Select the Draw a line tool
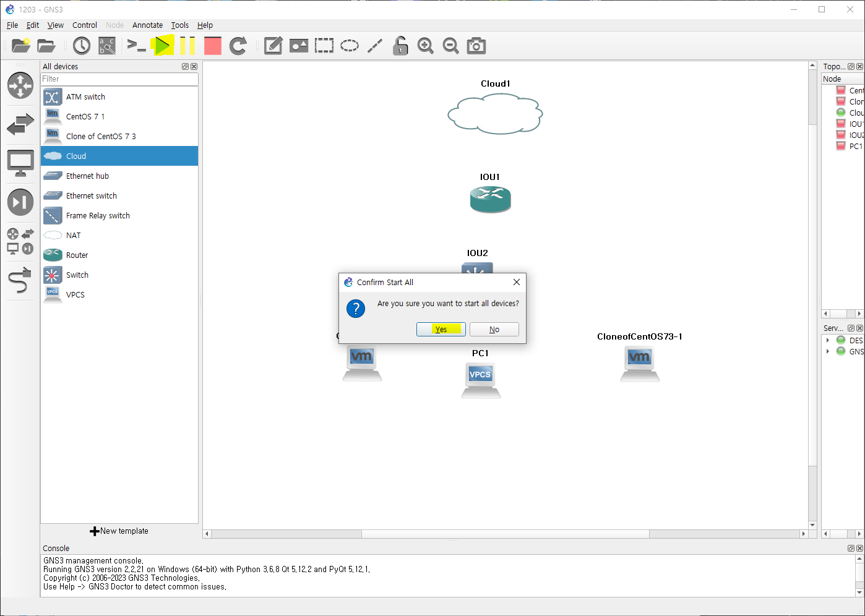This screenshot has height=616, width=865. click(x=375, y=46)
